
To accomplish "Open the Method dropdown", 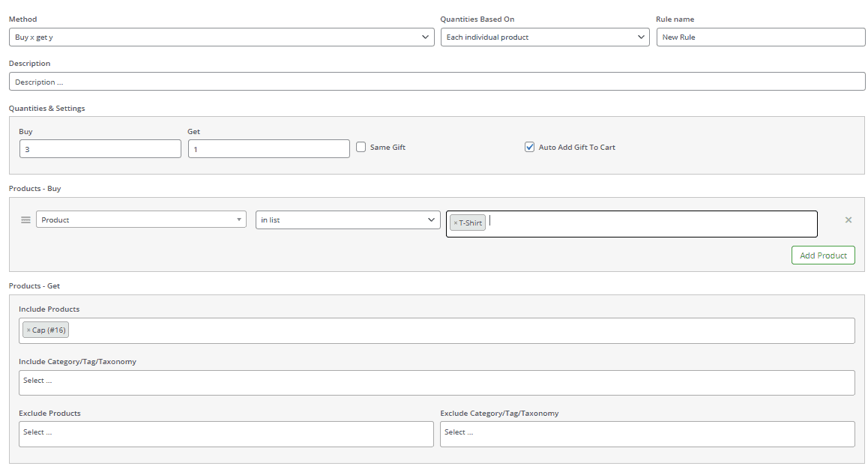I will coord(221,37).
